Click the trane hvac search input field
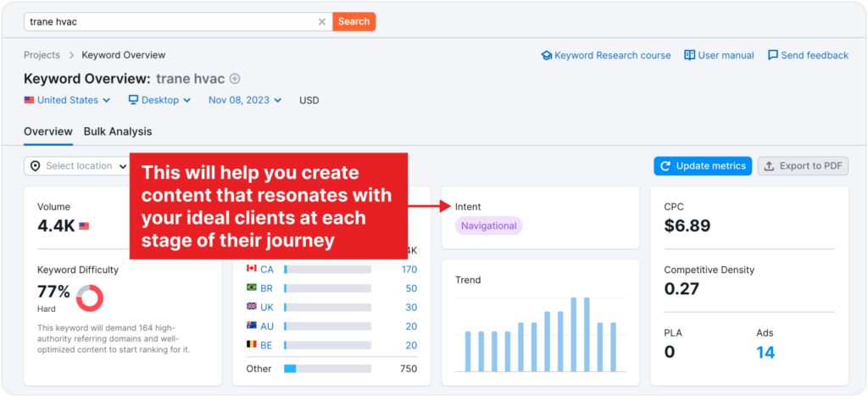The image size is (868, 401). pyautogui.click(x=170, y=21)
